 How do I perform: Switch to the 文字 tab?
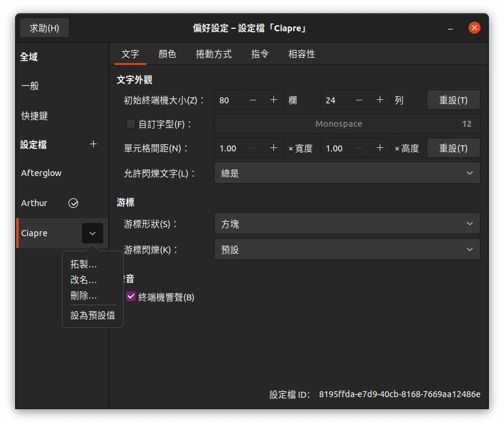130,53
